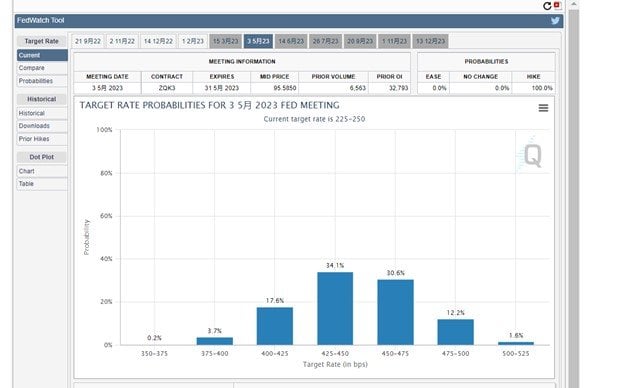Click the Target Rate section header
The width and height of the screenshot is (624, 388).
click(41, 41)
